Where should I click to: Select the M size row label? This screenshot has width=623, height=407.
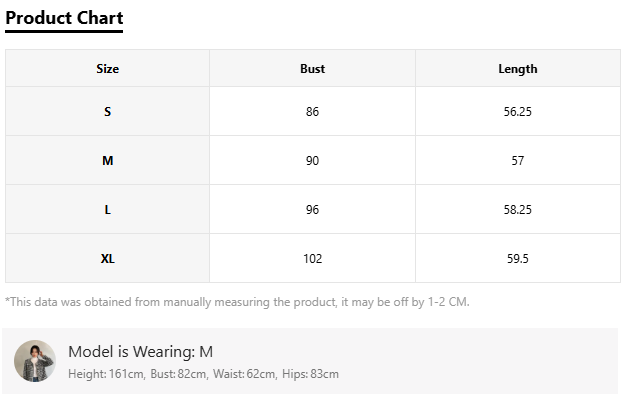[107, 161]
